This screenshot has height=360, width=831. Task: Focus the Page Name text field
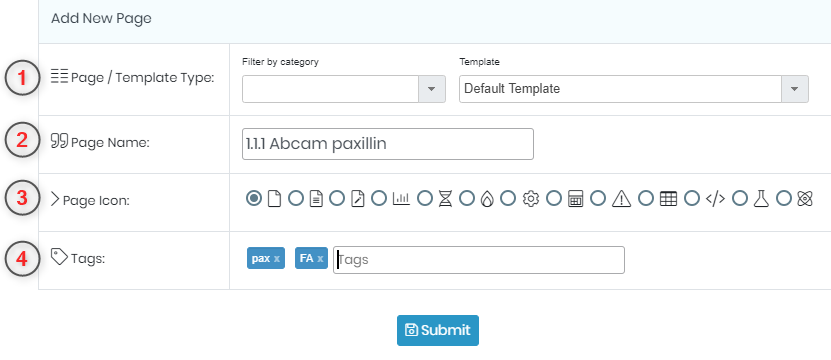coord(387,144)
